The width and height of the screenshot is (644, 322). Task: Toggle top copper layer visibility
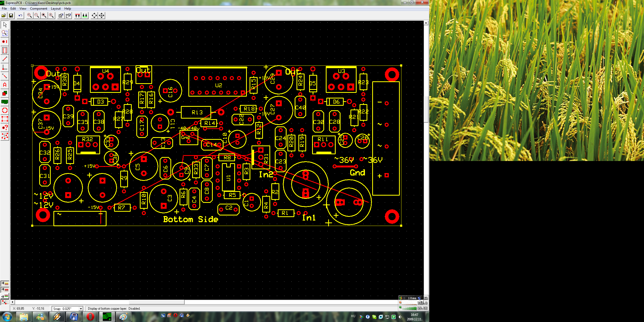pyautogui.click(x=5, y=290)
